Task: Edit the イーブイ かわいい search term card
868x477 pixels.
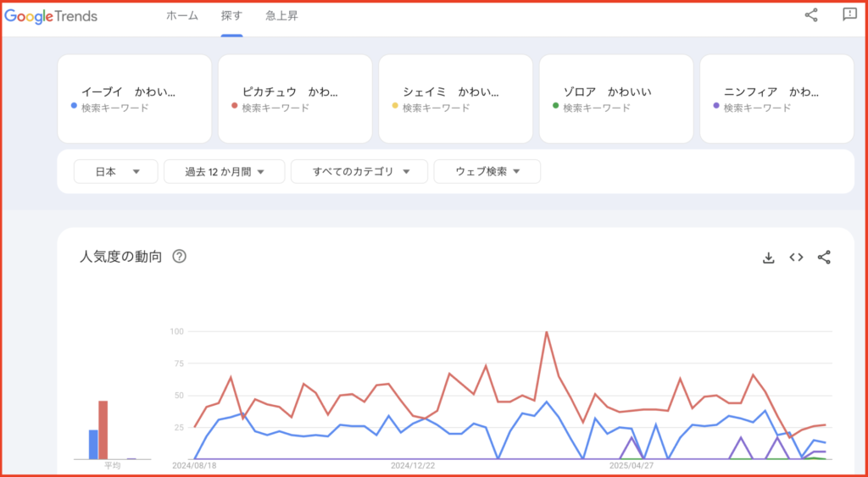Action: pyautogui.click(x=135, y=99)
